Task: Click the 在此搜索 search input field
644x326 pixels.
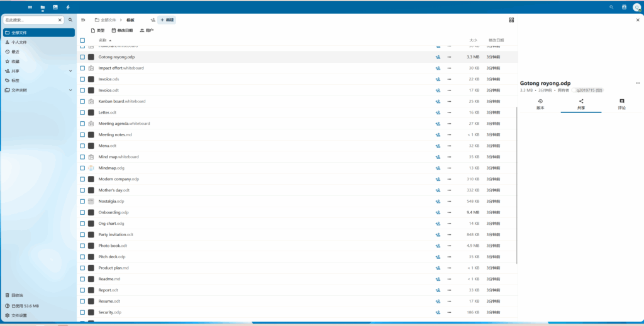Action: pyautogui.click(x=30, y=20)
